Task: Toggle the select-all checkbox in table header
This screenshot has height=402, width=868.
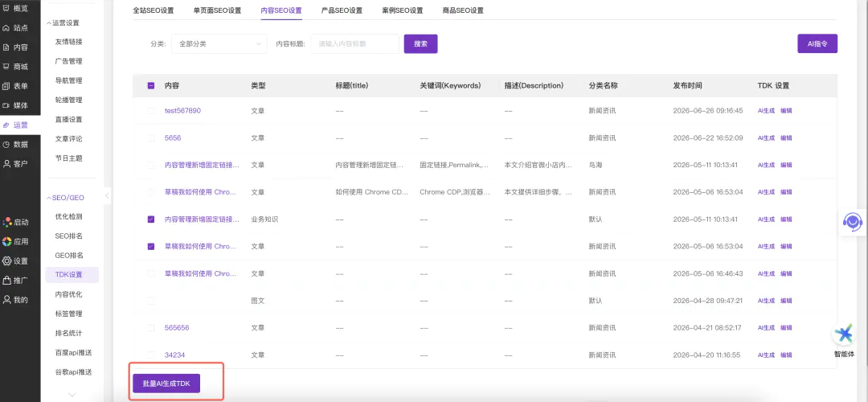Action: (x=151, y=86)
